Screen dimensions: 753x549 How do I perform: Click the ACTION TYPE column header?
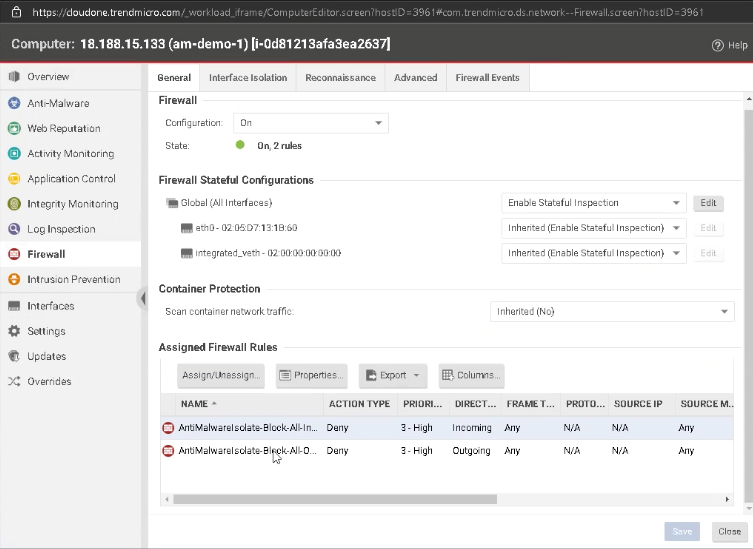[x=360, y=404]
